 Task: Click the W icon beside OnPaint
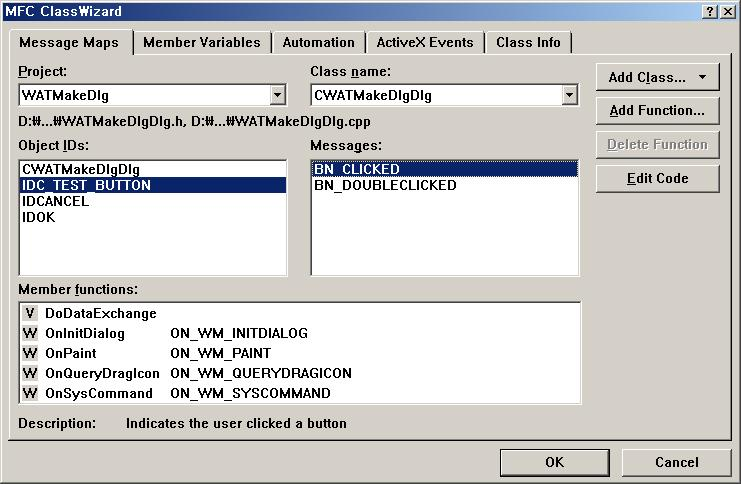click(x=30, y=354)
